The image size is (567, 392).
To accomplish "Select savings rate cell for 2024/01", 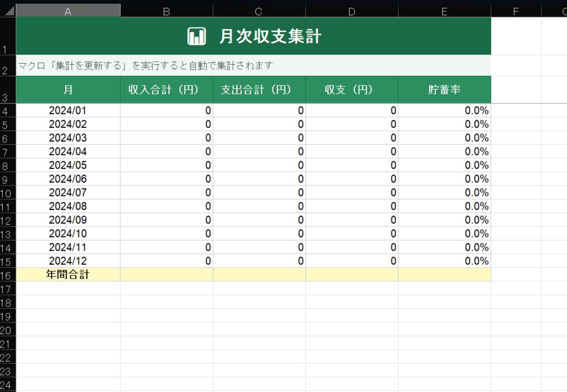I will point(445,110).
